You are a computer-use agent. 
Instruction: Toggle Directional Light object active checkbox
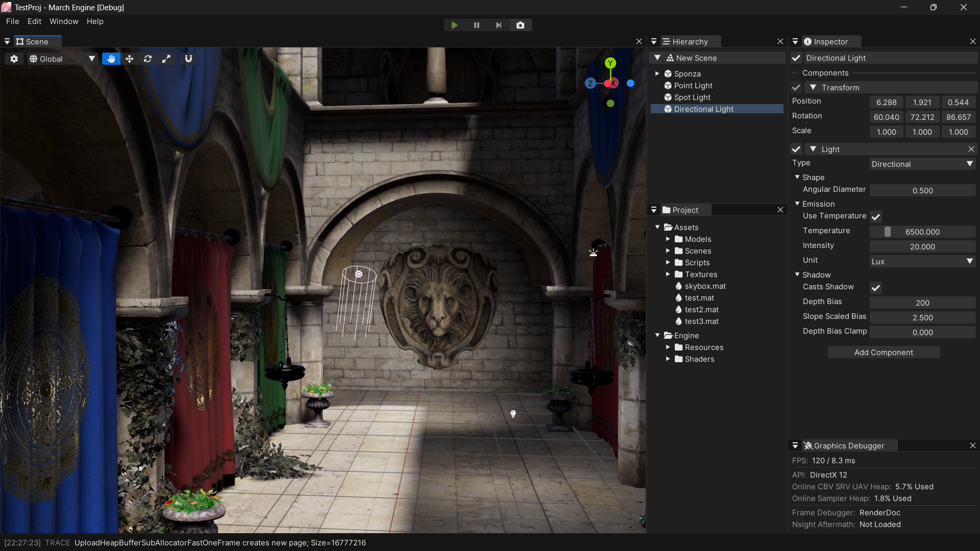click(x=796, y=58)
